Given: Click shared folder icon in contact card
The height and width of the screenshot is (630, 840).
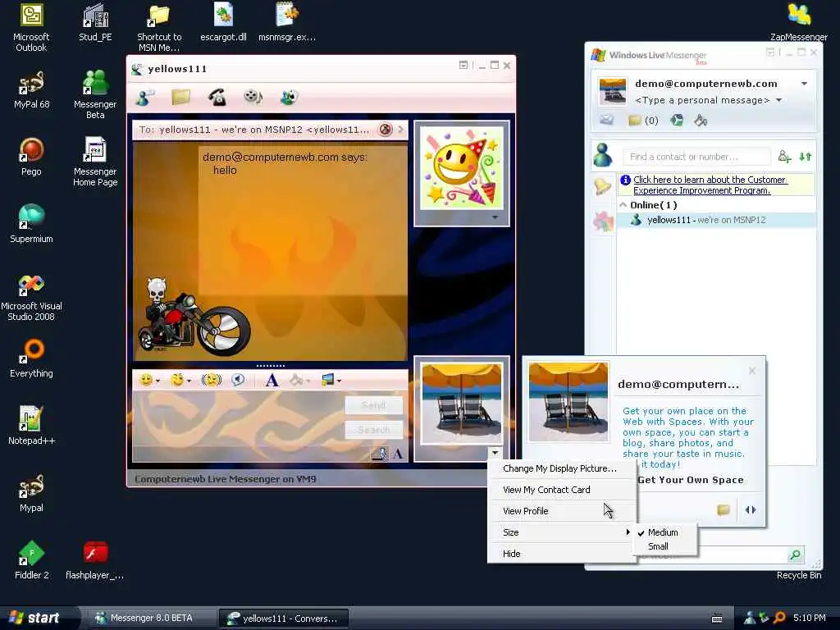Looking at the screenshot, I should pyautogui.click(x=724, y=510).
